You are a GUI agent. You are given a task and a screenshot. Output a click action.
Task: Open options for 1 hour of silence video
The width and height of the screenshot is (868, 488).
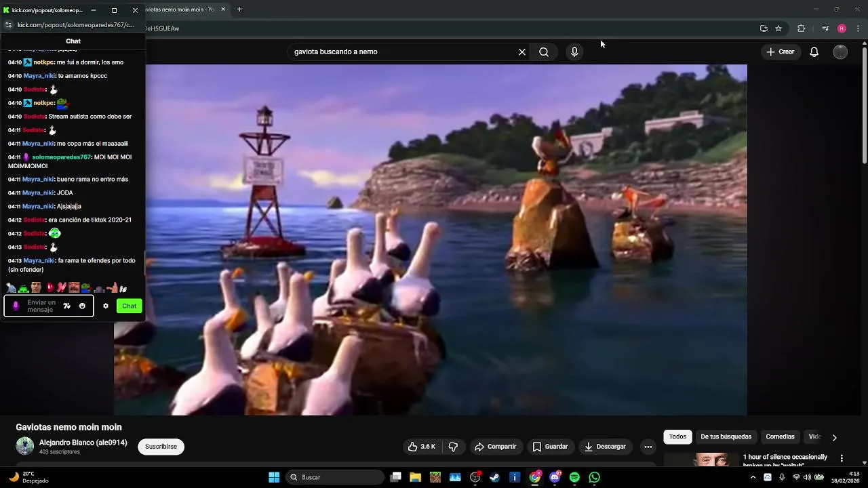[842, 458]
